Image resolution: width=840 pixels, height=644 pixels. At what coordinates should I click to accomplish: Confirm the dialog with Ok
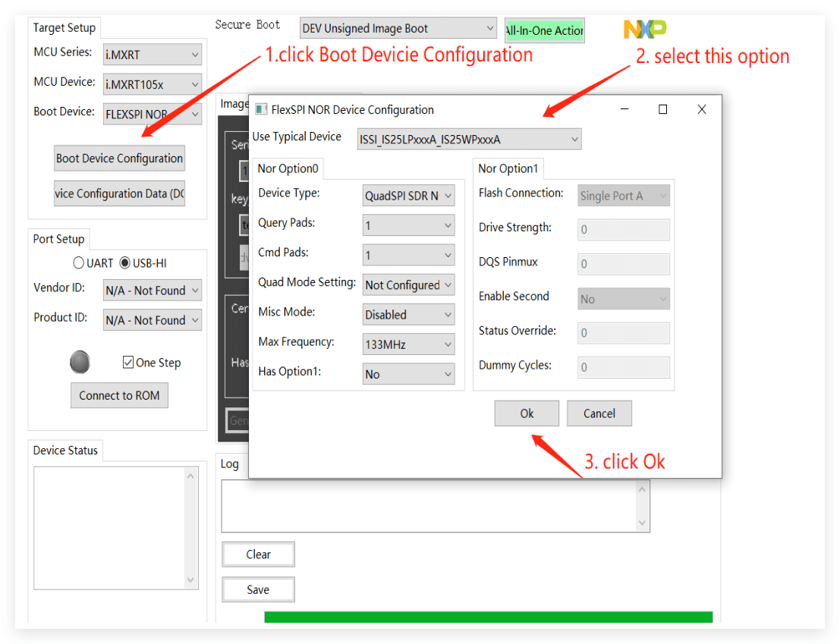[x=527, y=413]
